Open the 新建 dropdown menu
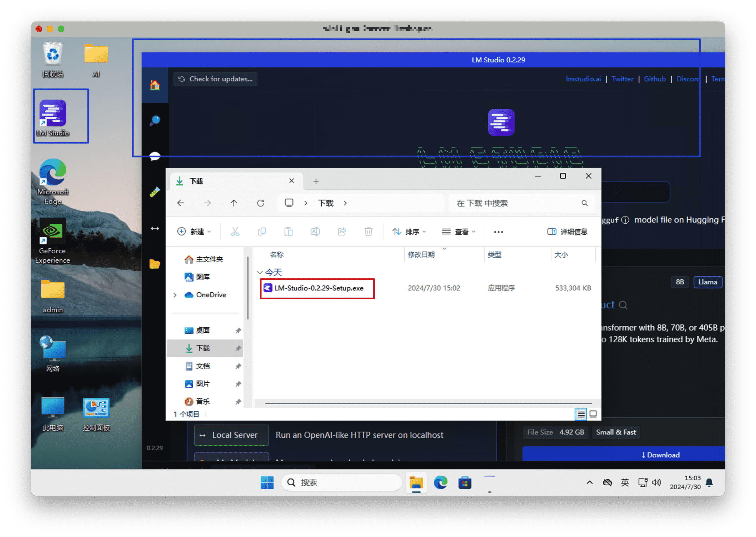The image size is (756, 537). coord(194,232)
